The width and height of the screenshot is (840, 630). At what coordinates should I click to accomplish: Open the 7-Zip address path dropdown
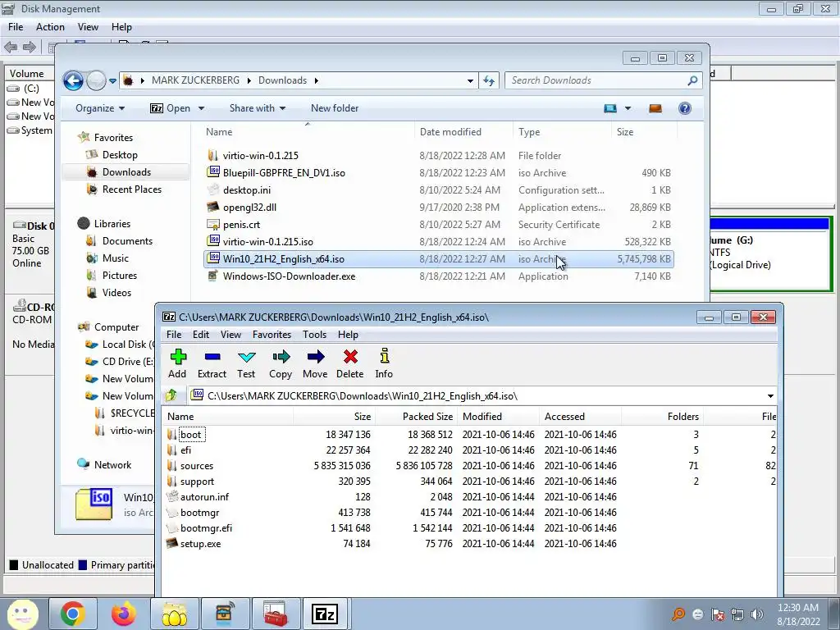tap(770, 396)
